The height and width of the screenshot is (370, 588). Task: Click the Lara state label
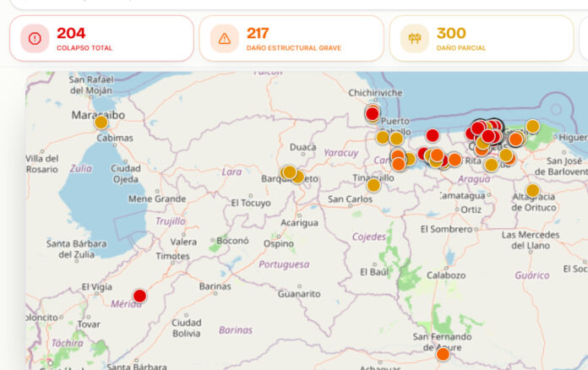(231, 171)
